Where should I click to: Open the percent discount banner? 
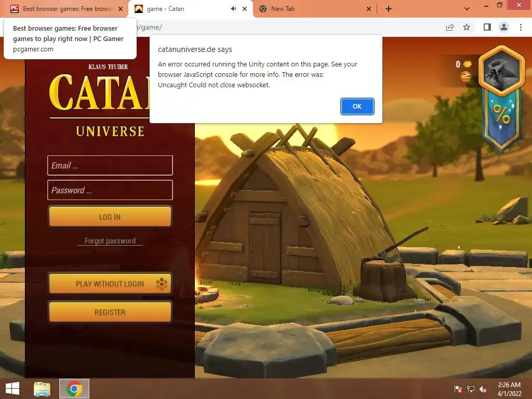point(501,119)
